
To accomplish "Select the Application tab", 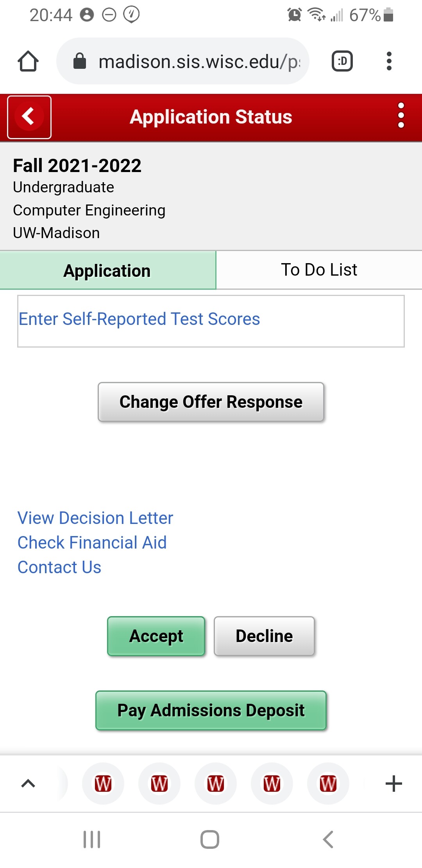I will click(x=107, y=271).
